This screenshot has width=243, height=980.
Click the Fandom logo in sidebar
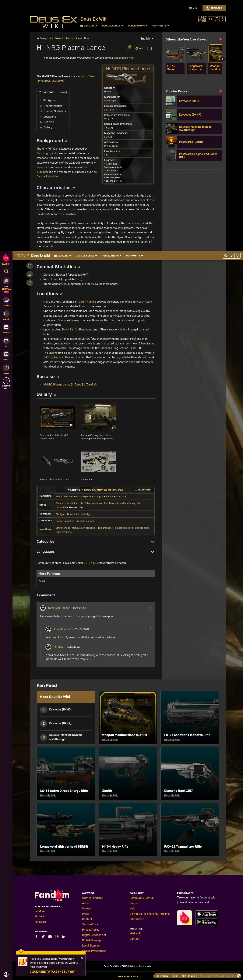[6, 259]
